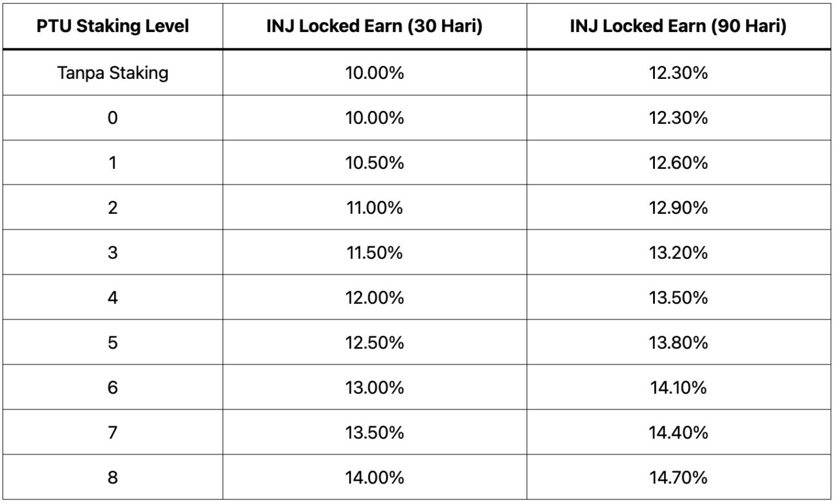Select the 10.50% cell for level 1

[374, 163]
